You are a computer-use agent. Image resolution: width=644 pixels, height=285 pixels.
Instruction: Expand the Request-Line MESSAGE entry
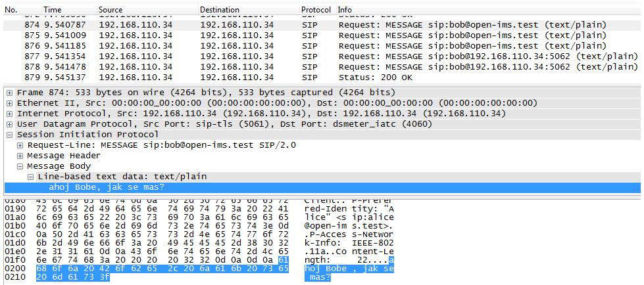click(20, 145)
